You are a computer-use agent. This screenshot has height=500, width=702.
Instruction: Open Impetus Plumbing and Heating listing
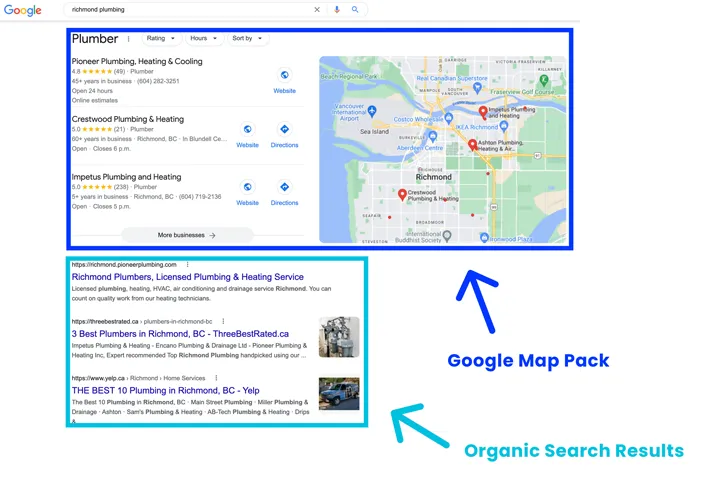126,177
